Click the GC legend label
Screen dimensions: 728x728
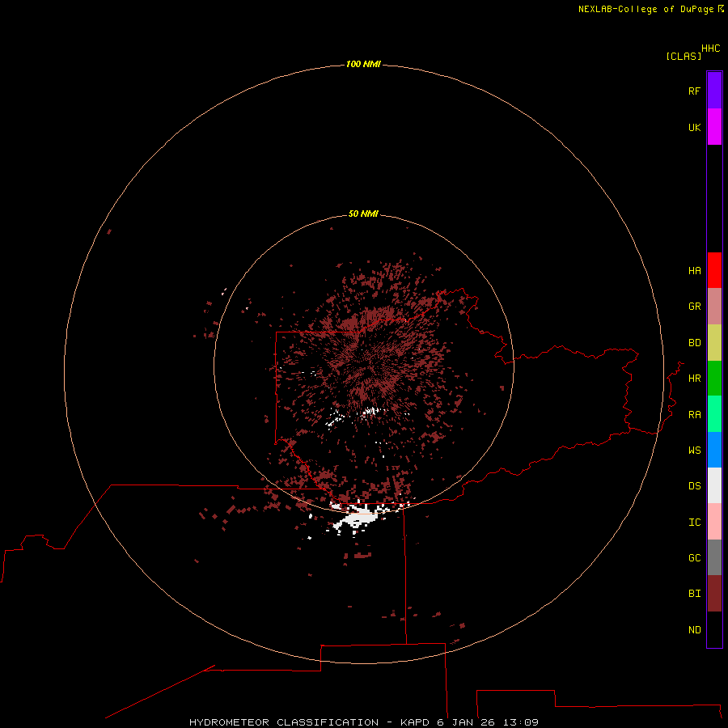pyautogui.click(x=694, y=557)
